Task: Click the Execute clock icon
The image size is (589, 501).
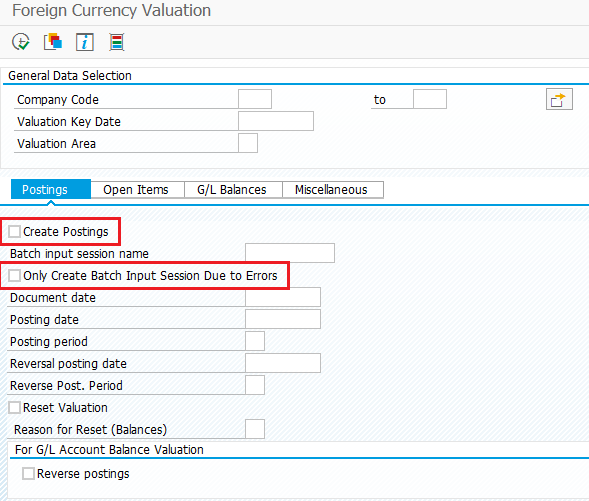Action: (21, 42)
